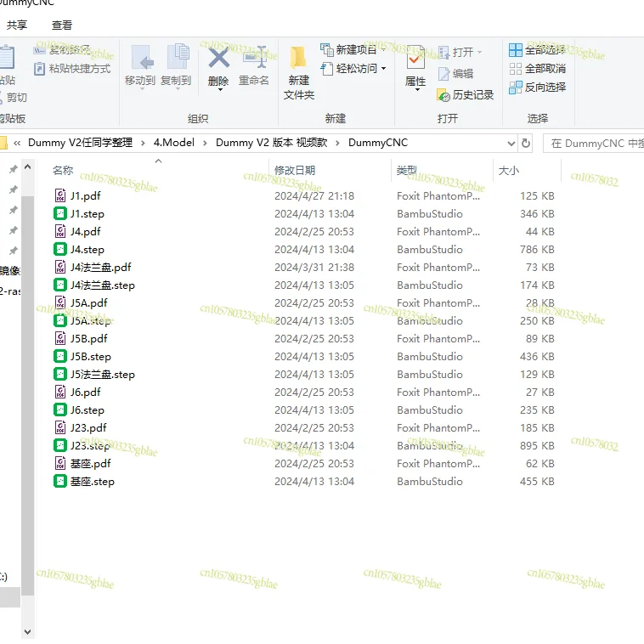644x644 pixels.
Task: Click New item (新建项目) icon
Action: (327, 49)
